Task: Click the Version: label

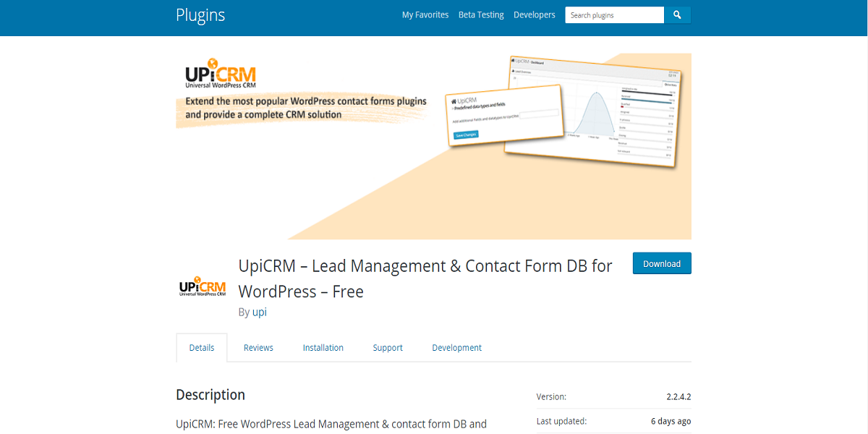Action: click(551, 397)
